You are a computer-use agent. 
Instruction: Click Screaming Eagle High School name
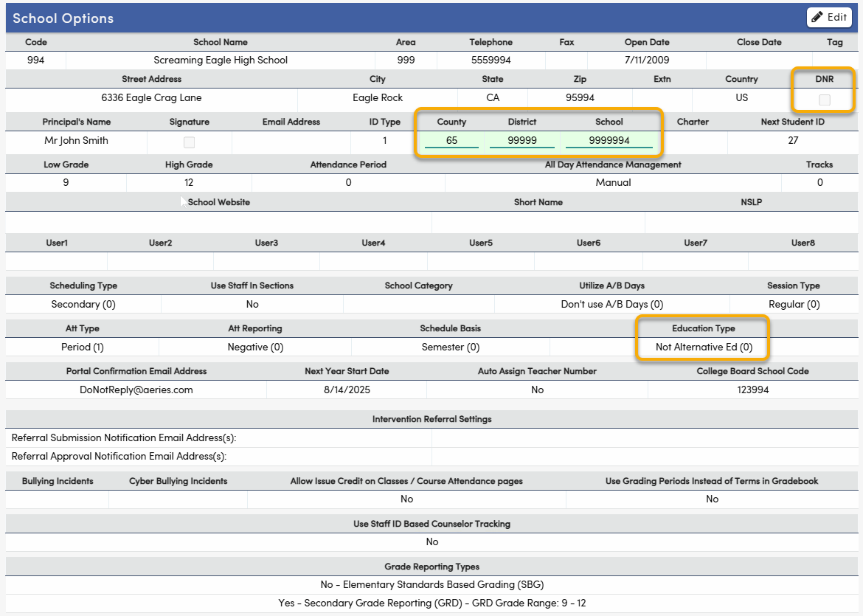tap(220, 60)
